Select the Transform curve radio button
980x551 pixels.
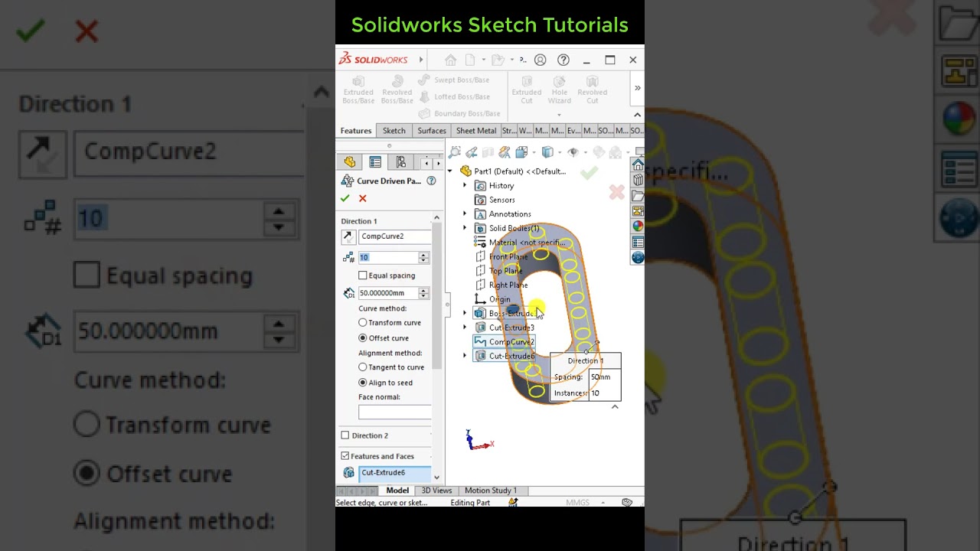[x=363, y=323]
